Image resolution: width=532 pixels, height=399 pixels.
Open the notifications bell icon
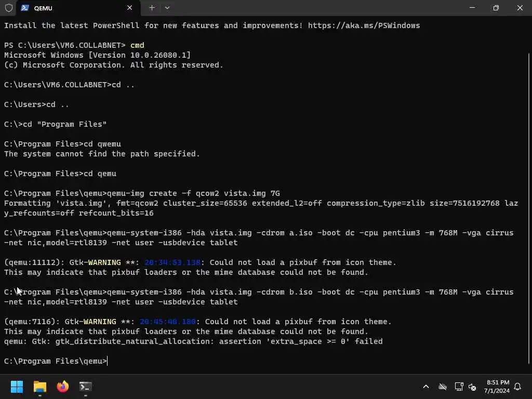[x=517, y=387]
